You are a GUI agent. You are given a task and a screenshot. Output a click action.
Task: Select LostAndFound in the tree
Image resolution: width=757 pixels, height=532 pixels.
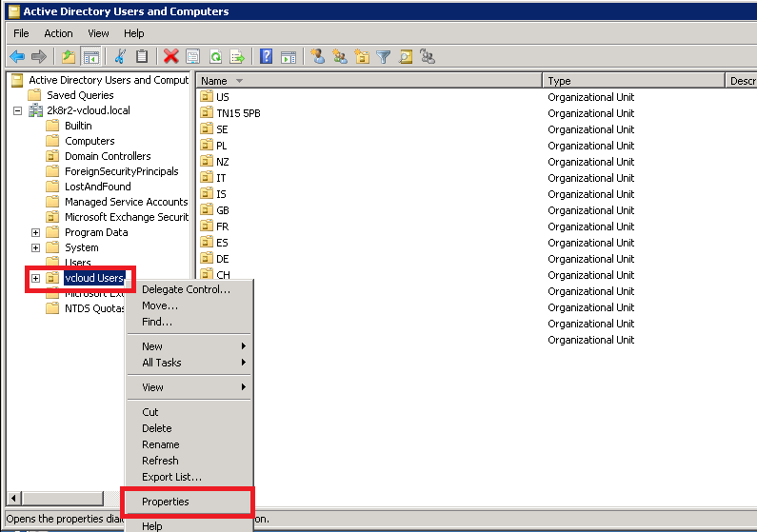[97, 187]
